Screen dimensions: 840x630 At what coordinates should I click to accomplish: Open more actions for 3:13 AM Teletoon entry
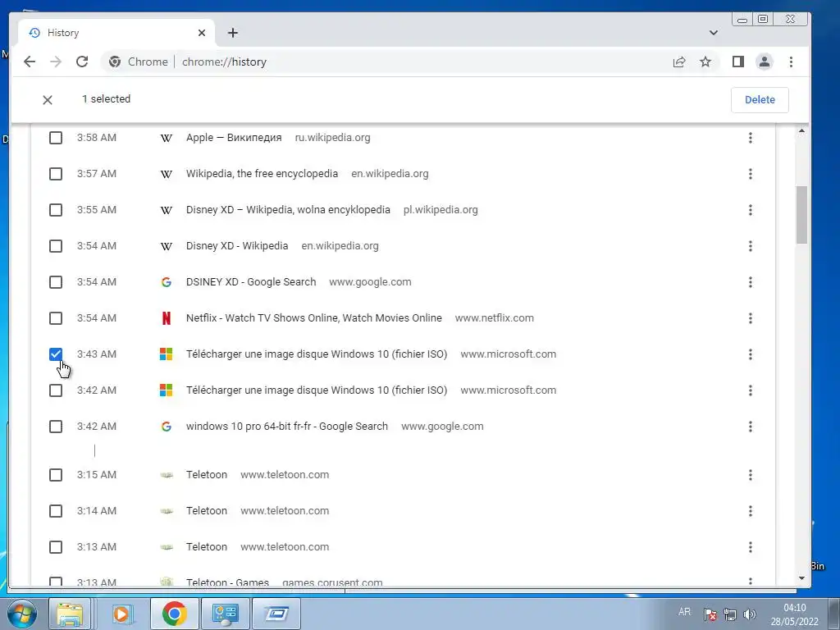click(x=750, y=547)
